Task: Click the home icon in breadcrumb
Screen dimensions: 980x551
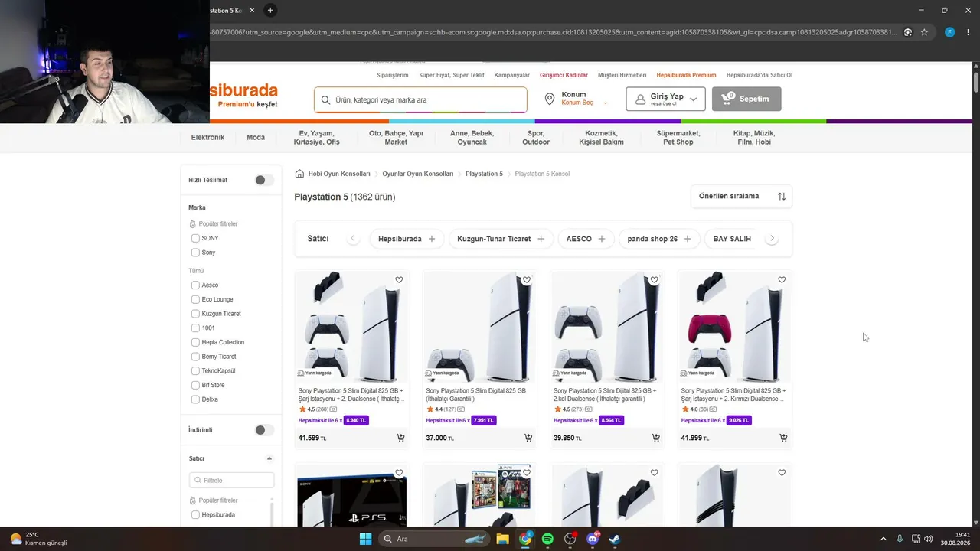Action: (299, 174)
